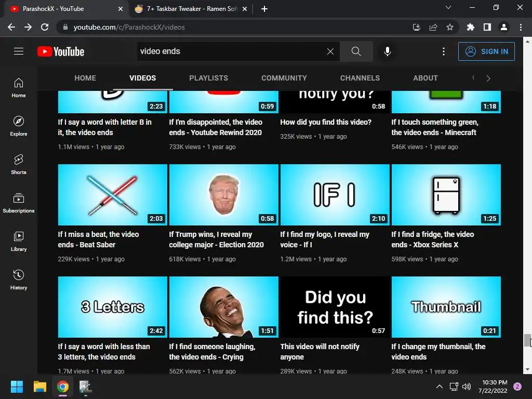Toggle the Chrome side panel
532x399 pixels.
pyautogui.click(x=487, y=27)
